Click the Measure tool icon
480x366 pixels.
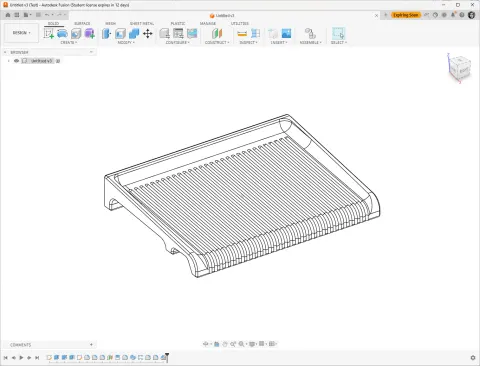(242, 33)
